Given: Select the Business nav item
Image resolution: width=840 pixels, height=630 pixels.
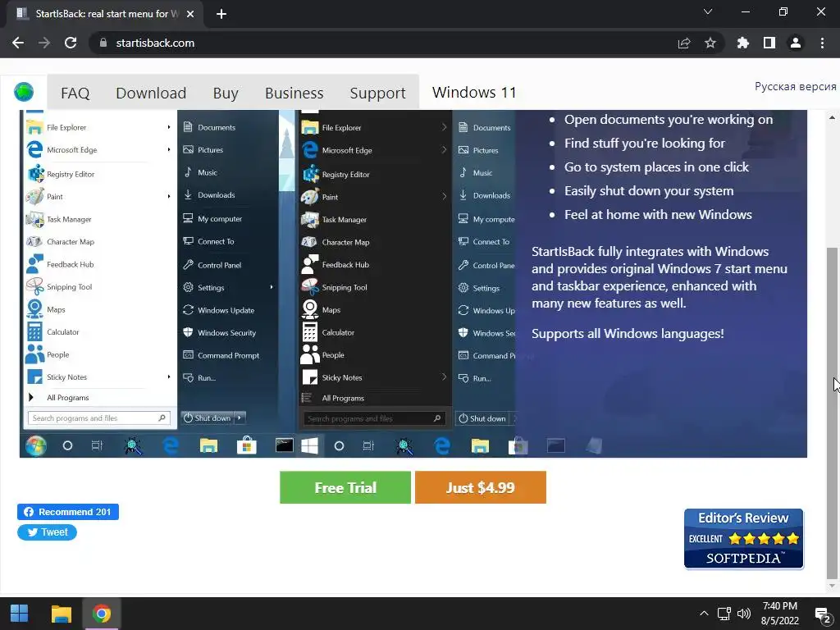Looking at the screenshot, I should click(x=294, y=94).
